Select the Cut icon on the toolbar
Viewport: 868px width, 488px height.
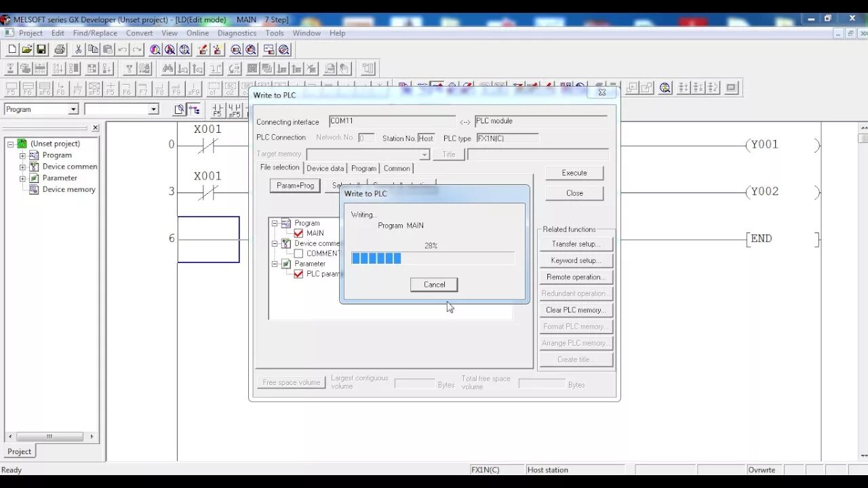[x=77, y=49]
